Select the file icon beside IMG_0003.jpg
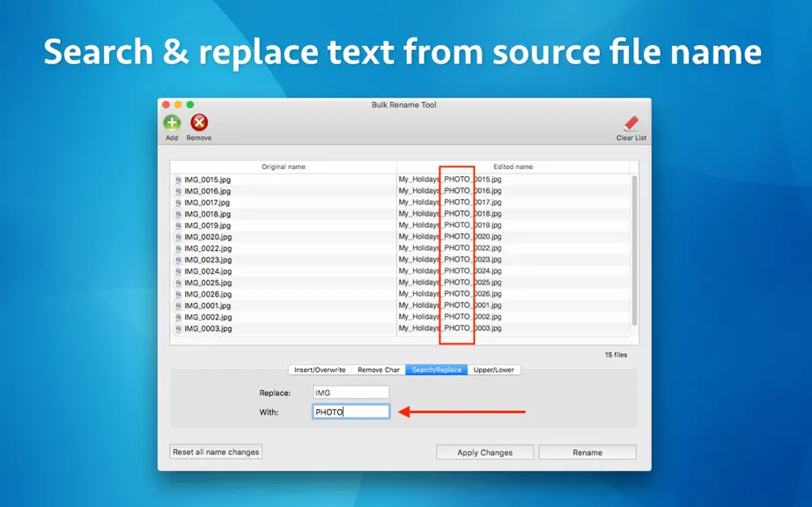Image resolution: width=812 pixels, height=507 pixels. [x=178, y=328]
